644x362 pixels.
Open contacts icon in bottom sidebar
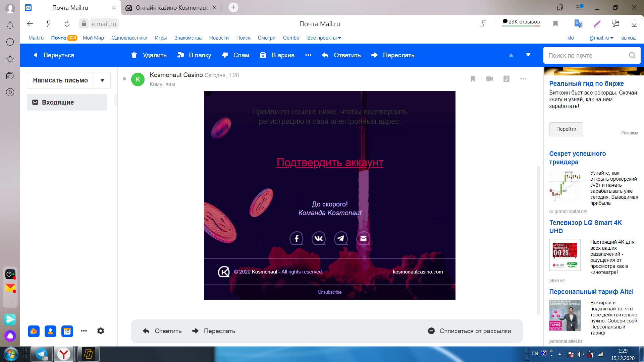click(50, 331)
